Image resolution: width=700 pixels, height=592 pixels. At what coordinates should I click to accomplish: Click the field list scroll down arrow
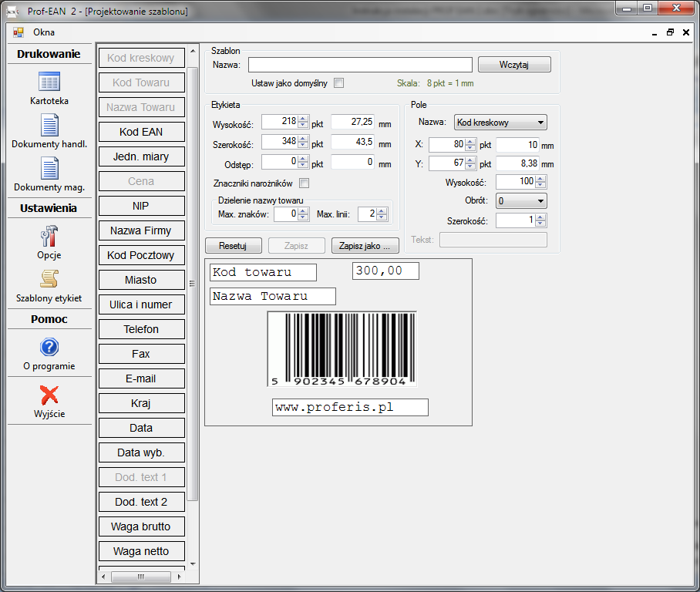[x=193, y=564]
